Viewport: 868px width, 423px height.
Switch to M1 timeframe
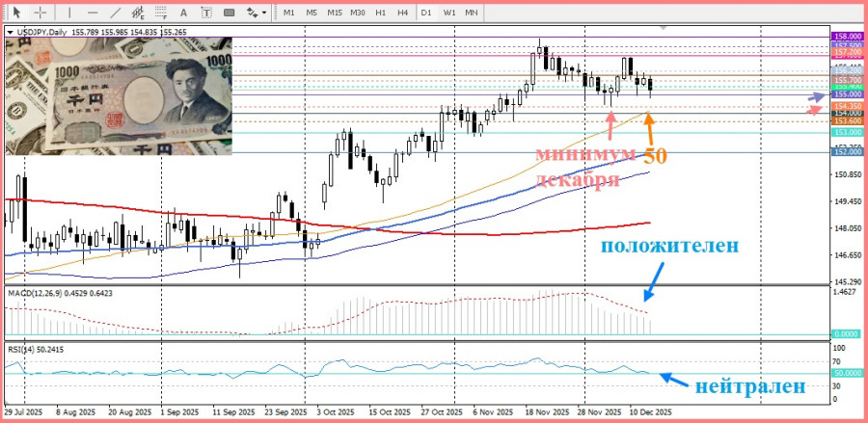(288, 13)
